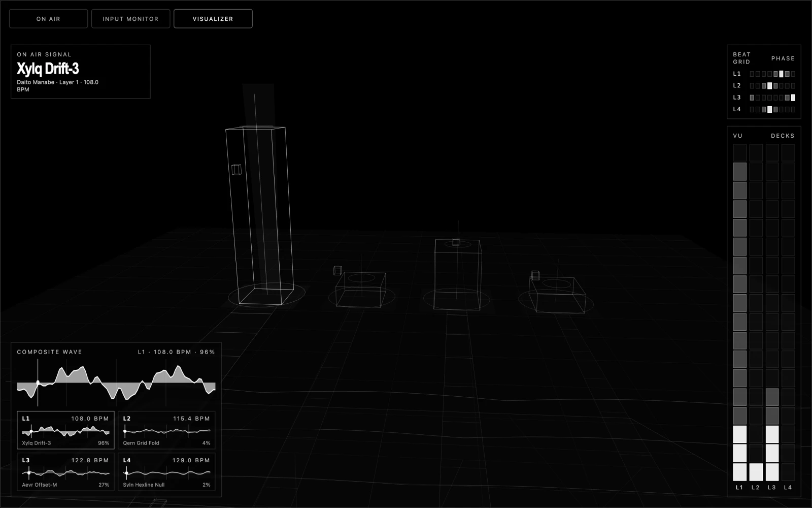Image resolution: width=812 pixels, height=508 pixels.
Task: Switch to the ON AIR tab
Action: (48, 19)
